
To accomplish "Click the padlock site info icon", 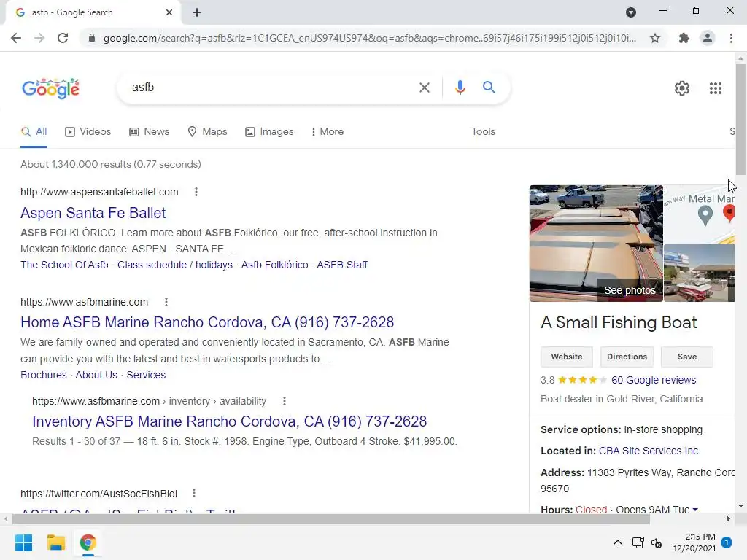I will tap(92, 38).
